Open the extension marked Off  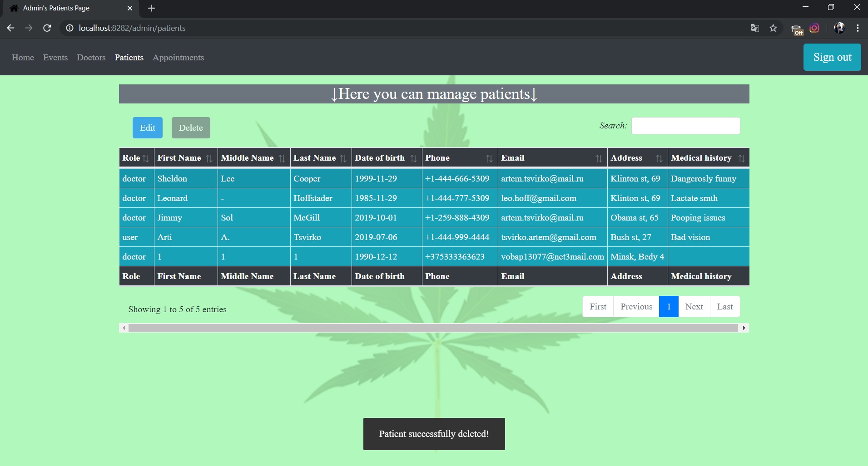click(x=797, y=29)
